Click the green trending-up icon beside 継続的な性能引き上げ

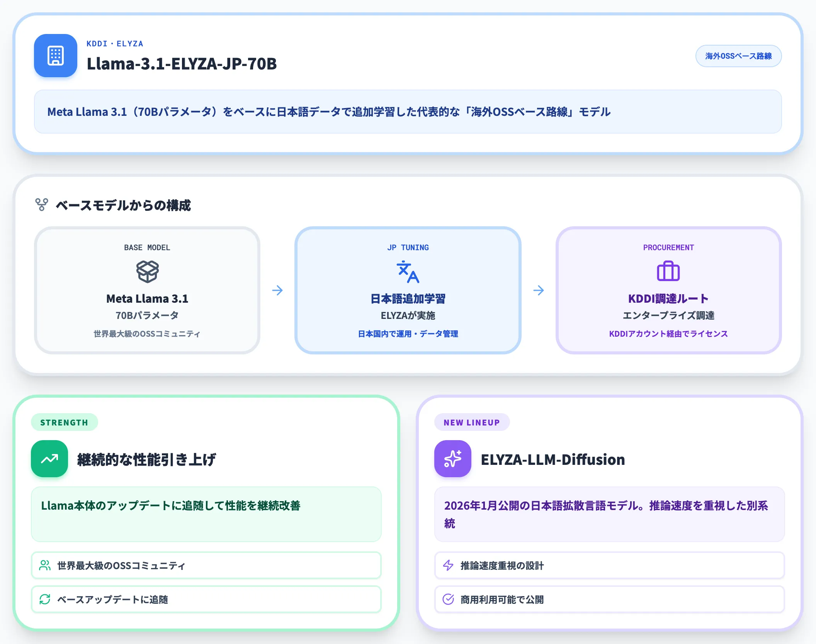pos(49,459)
